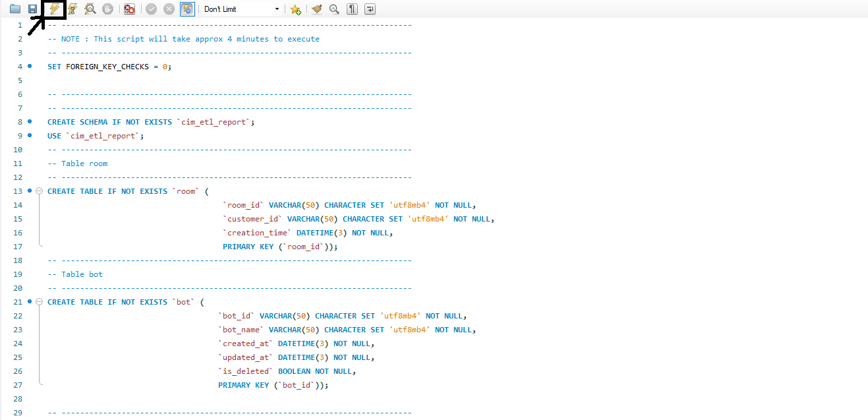Click the statement marker on line 4

30,67
